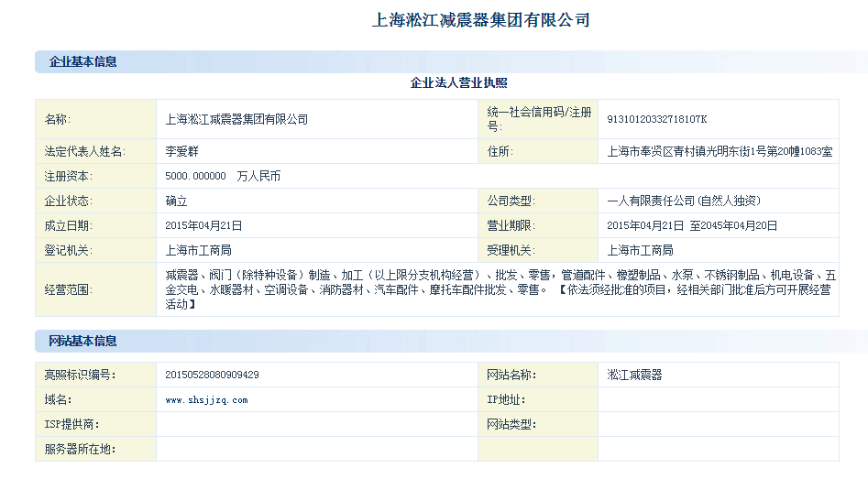
Task: Select the 企业基本信息 section header
Action: click(82, 61)
